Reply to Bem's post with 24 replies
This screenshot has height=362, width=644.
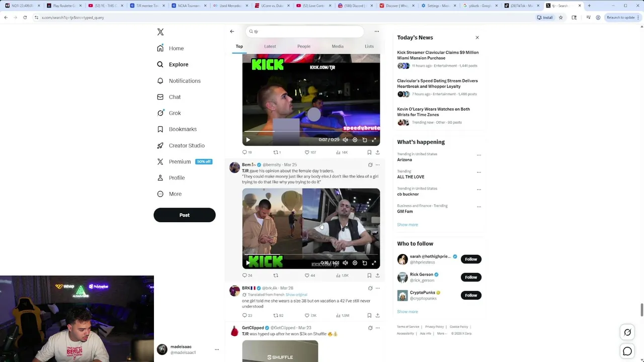(247, 276)
